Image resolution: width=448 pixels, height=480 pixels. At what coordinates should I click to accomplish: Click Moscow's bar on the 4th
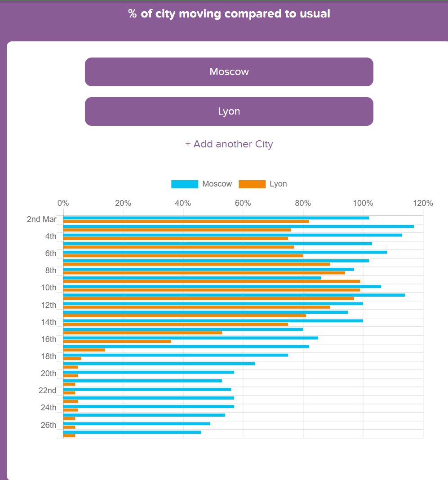pyautogui.click(x=233, y=235)
